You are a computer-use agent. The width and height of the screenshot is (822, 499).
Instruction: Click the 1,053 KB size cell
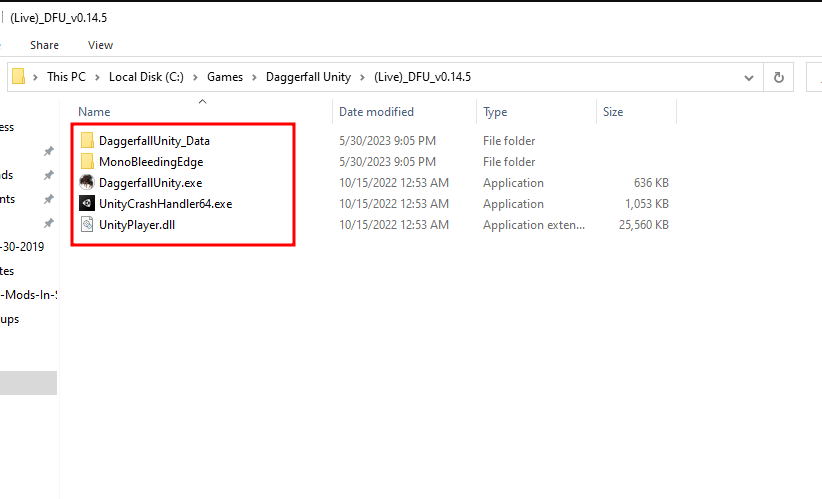point(647,203)
